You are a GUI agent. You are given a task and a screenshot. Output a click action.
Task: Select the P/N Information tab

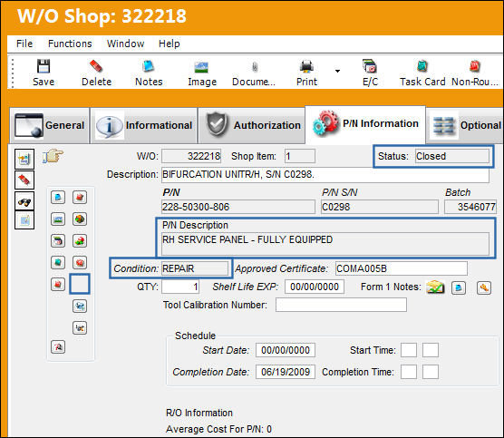pyautogui.click(x=365, y=125)
